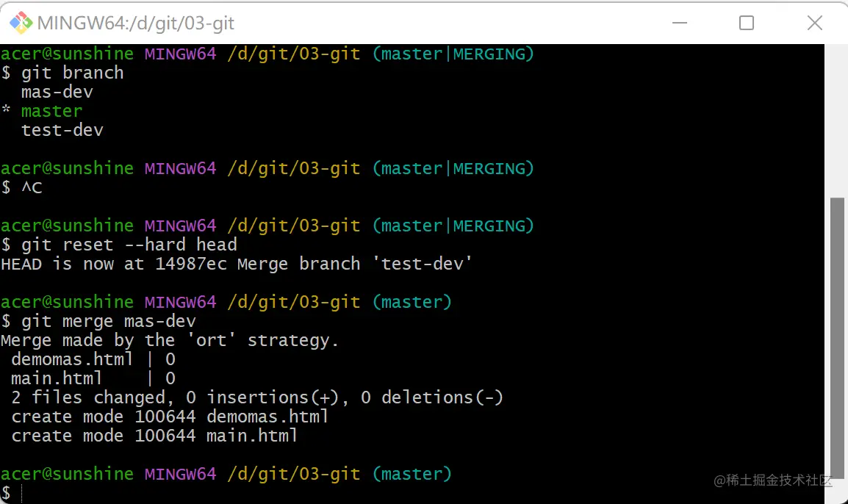Screen dimensions: 848x504
Task: Click the commit hash 14987ec
Action: pyautogui.click(x=191, y=264)
